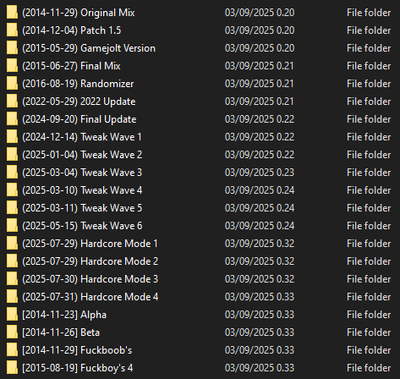Click the folder icon for Original Mix

pyautogui.click(x=12, y=13)
